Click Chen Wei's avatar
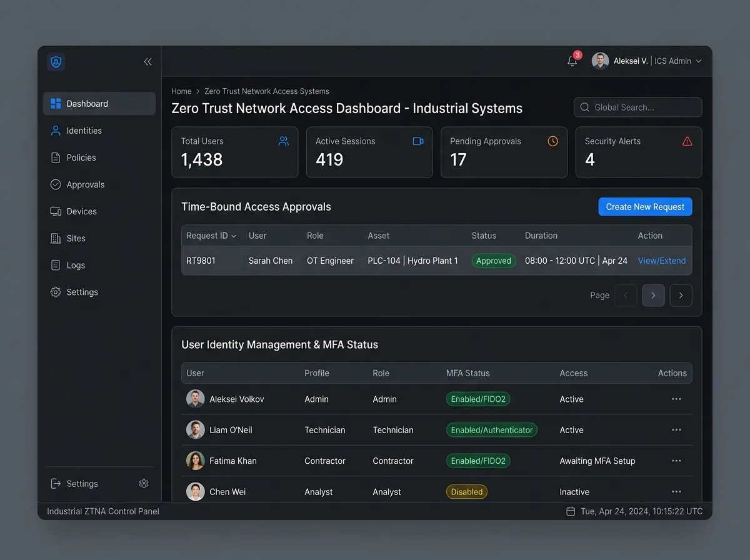 pyautogui.click(x=196, y=491)
